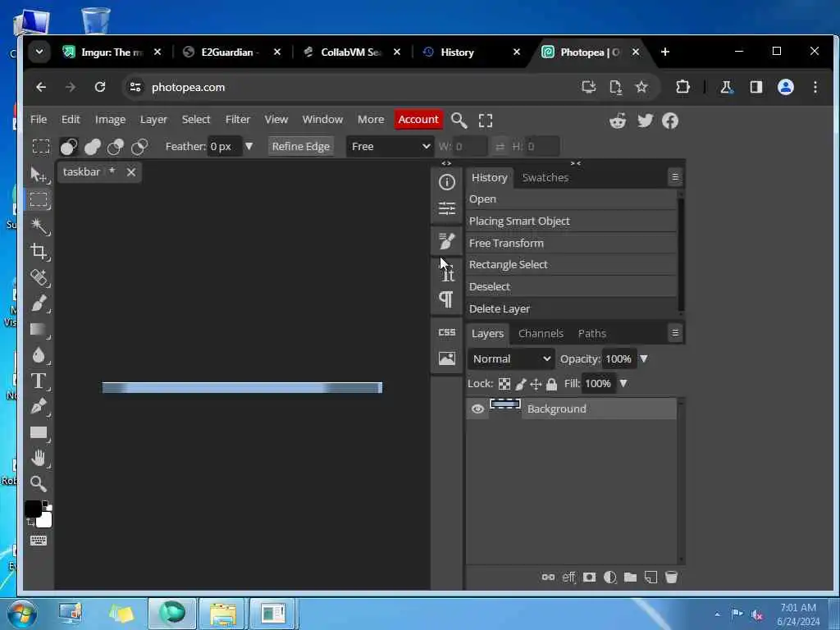The height and width of the screenshot is (630, 840).
Task: Choose add to selection mode
Action: (92, 146)
